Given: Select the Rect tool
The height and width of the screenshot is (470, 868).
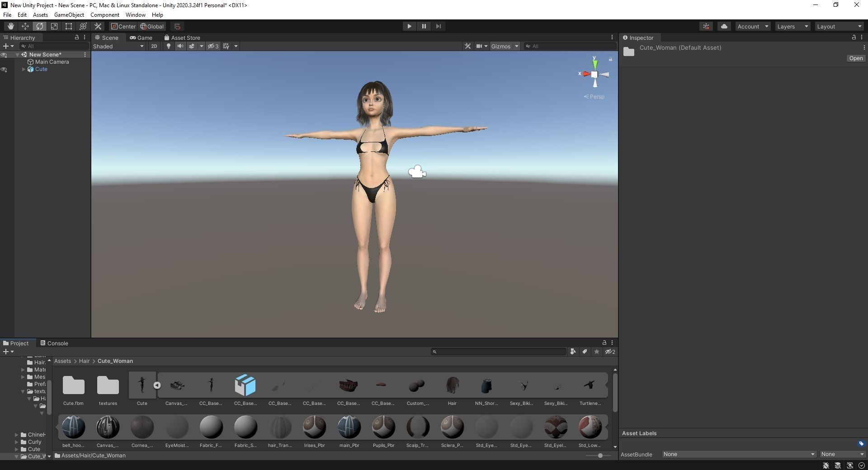Looking at the screenshot, I should coord(68,26).
